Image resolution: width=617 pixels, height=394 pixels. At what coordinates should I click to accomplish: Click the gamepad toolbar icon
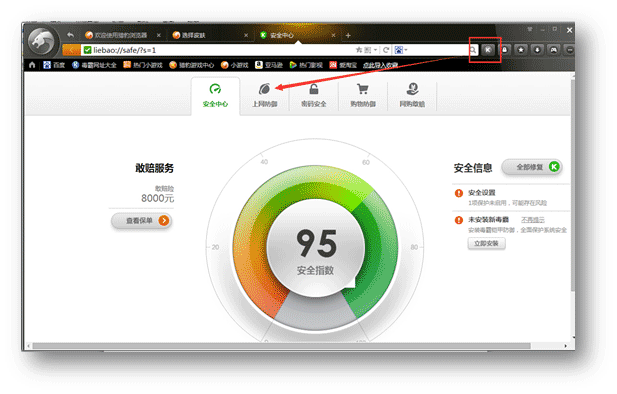[554, 50]
